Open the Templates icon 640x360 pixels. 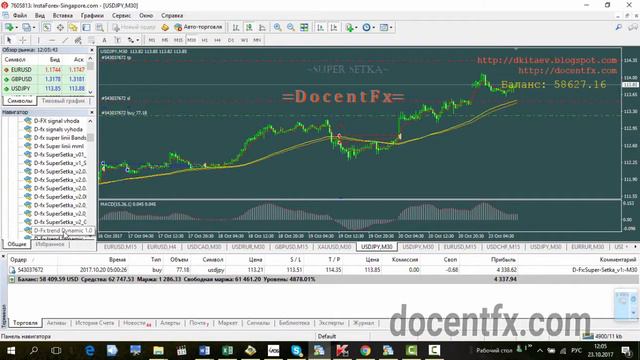(383, 27)
